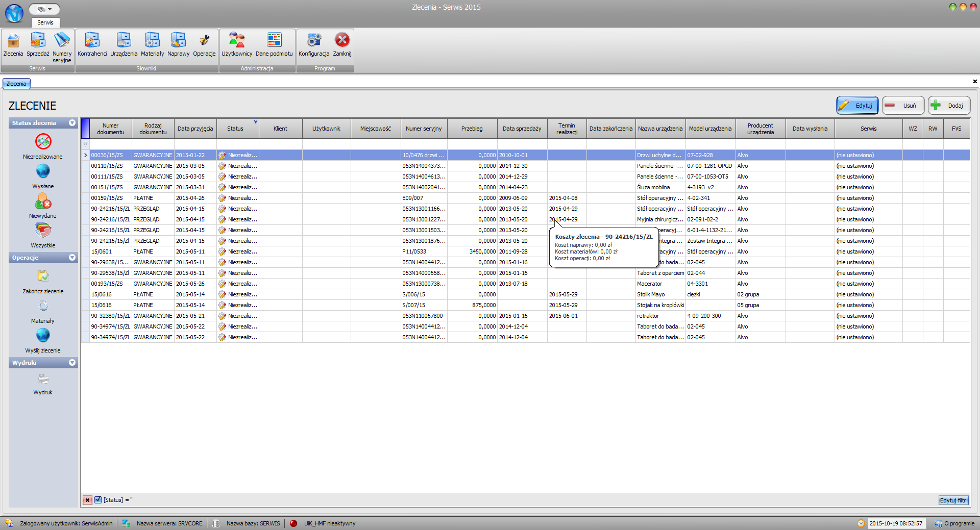Screen dimensions: 980x530
Task: Click the Użytkownicy administration icon
Action: pos(237,41)
